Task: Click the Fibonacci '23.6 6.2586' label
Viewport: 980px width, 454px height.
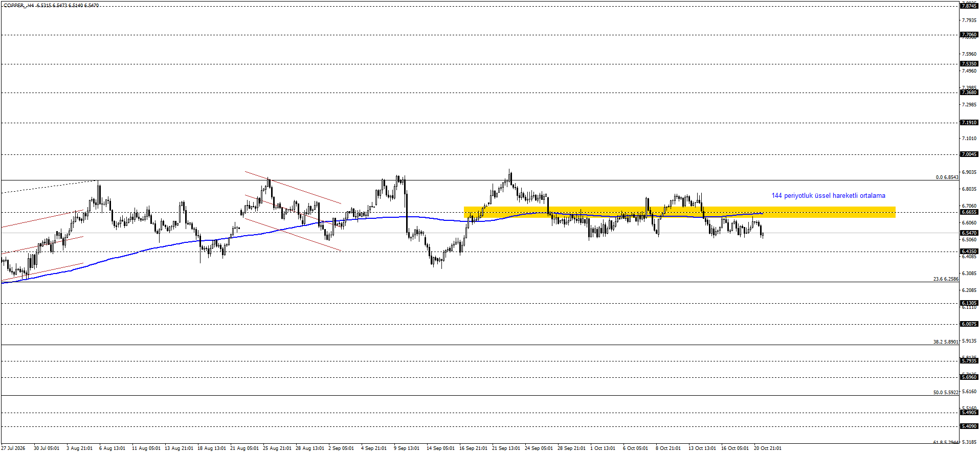Action: (x=946, y=279)
